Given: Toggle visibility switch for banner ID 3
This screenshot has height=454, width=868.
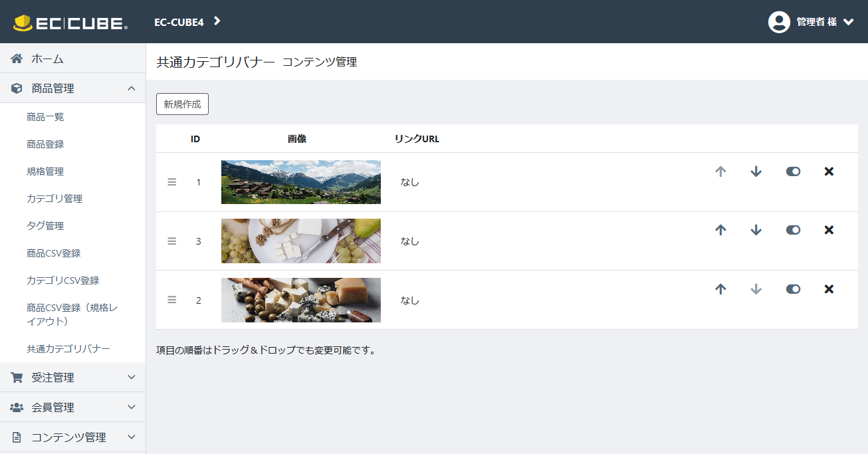Looking at the screenshot, I should [793, 230].
